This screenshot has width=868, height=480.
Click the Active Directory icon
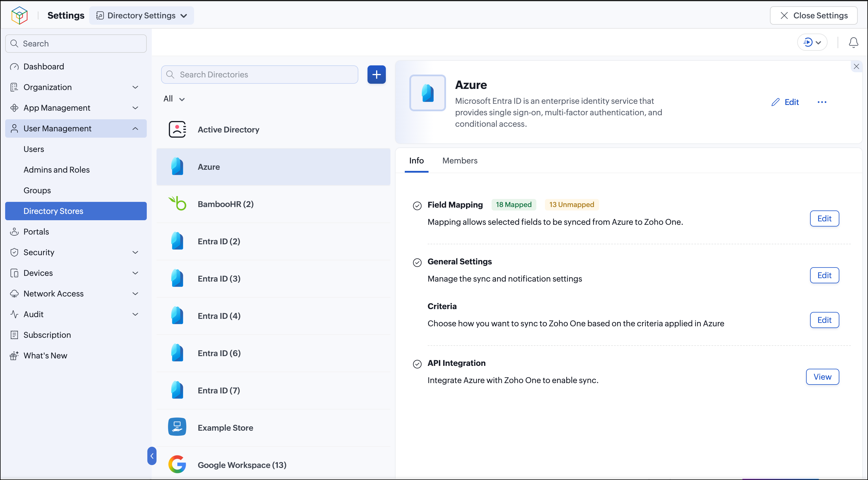coord(177,129)
